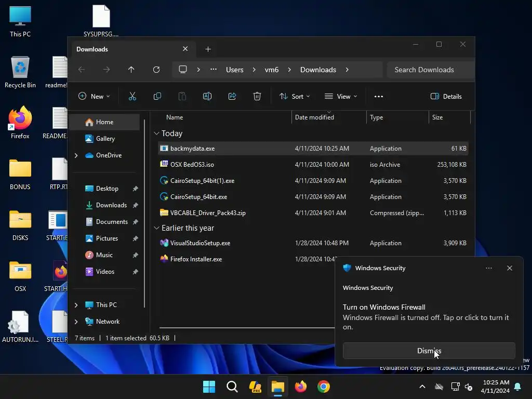Close the Windows Security toast
This screenshot has width=532, height=399.
(510, 268)
